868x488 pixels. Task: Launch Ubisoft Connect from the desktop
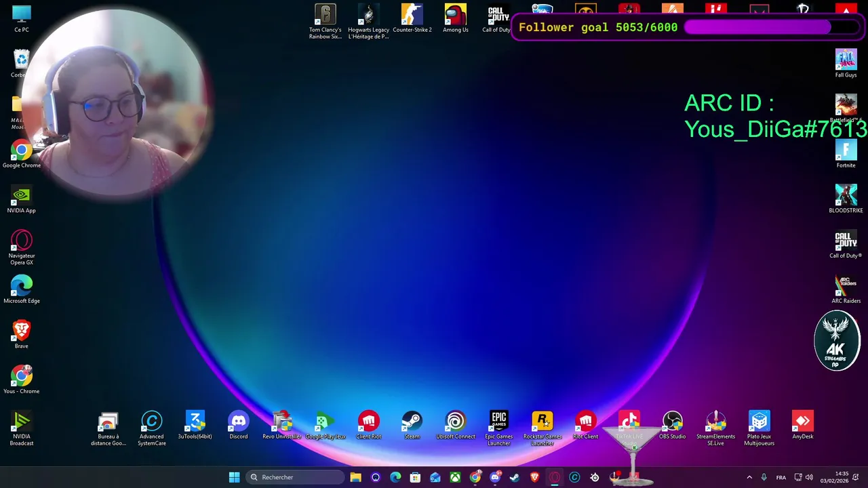[x=456, y=426]
